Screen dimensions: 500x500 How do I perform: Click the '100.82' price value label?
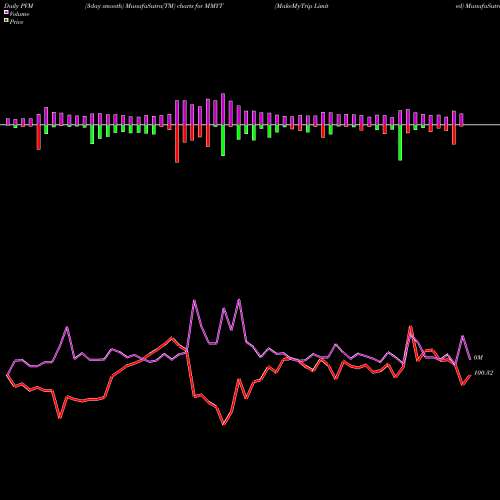tap(483, 373)
